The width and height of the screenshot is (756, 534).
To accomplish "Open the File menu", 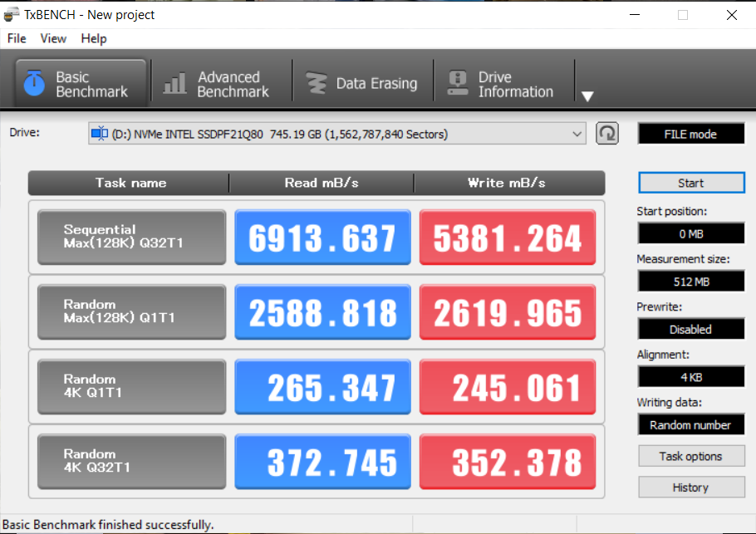I will pyautogui.click(x=17, y=38).
